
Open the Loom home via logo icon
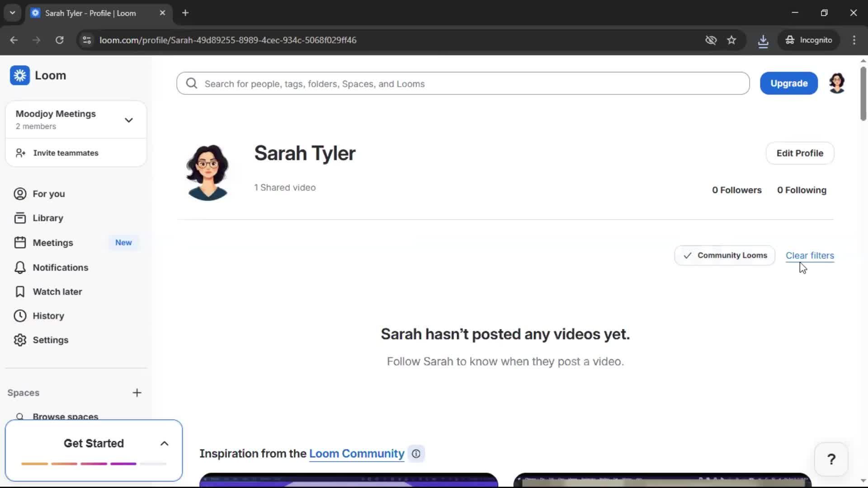pyautogui.click(x=20, y=75)
